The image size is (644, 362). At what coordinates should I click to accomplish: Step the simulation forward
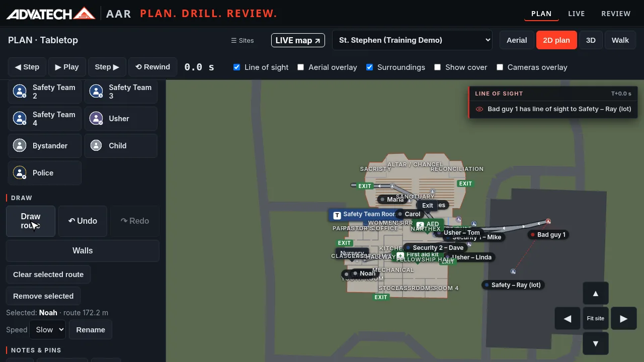[x=107, y=67]
